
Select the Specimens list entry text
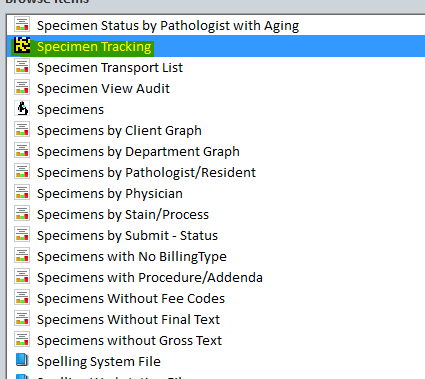(70, 110)
